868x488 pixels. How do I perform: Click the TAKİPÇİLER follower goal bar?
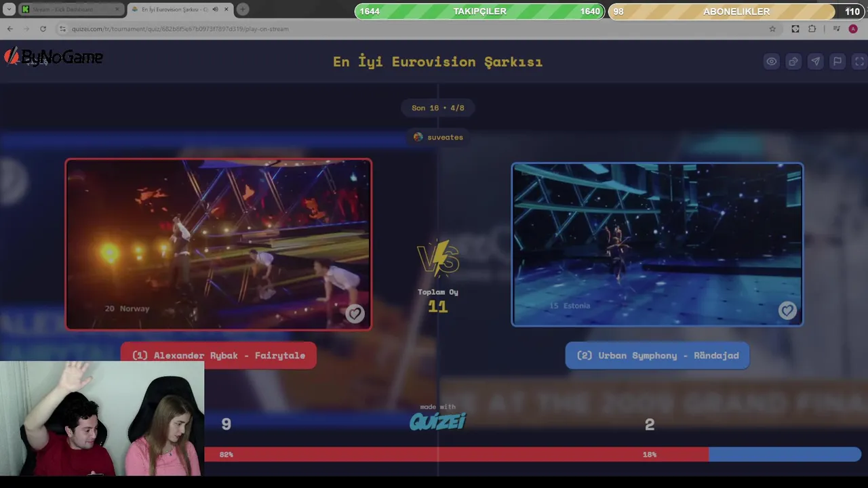(x=479, y=12)
